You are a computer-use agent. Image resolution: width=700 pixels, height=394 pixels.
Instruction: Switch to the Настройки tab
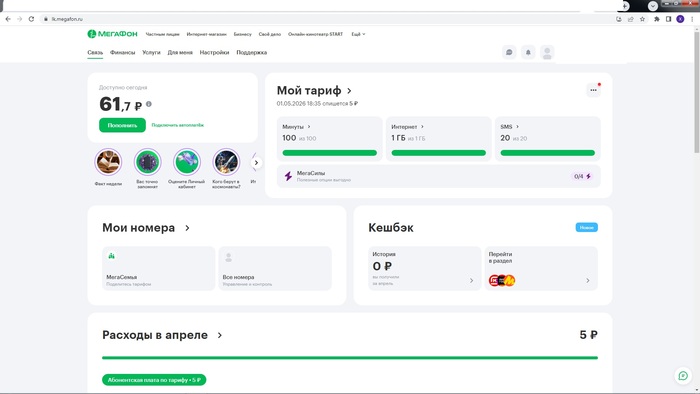click(x=214, y=53)
